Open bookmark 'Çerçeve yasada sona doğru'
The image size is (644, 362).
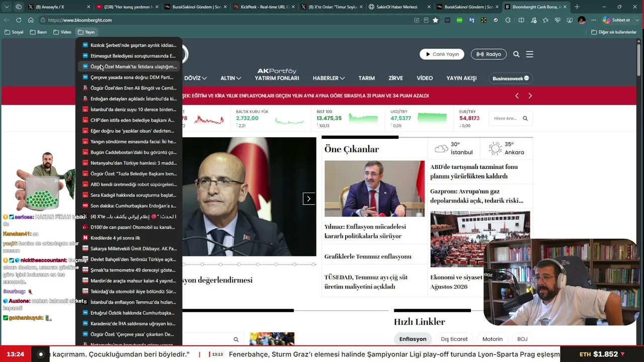tap(129, 77)
